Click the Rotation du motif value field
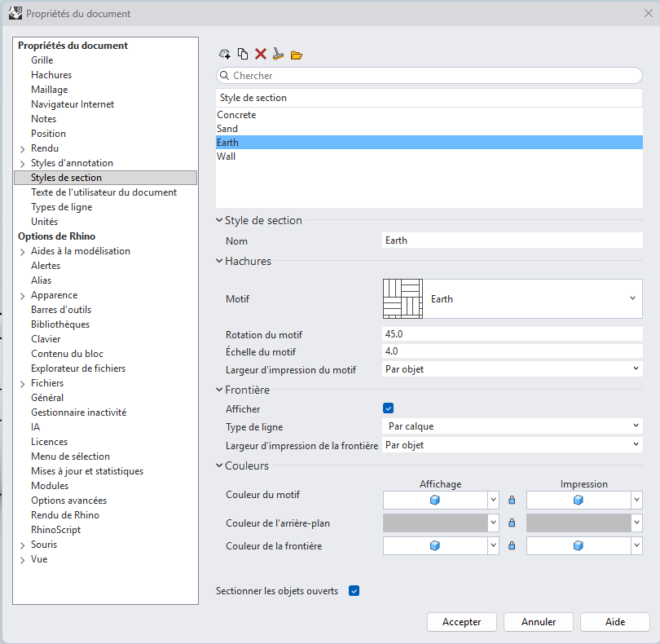Screen dimensions: 660x644 coord(513,334)
